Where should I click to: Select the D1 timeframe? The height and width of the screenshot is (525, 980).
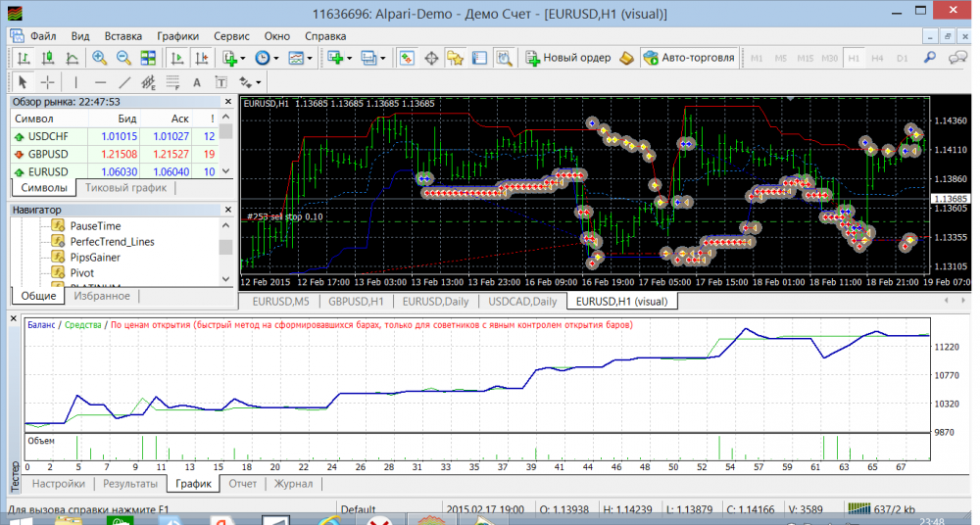pos(902,58)
